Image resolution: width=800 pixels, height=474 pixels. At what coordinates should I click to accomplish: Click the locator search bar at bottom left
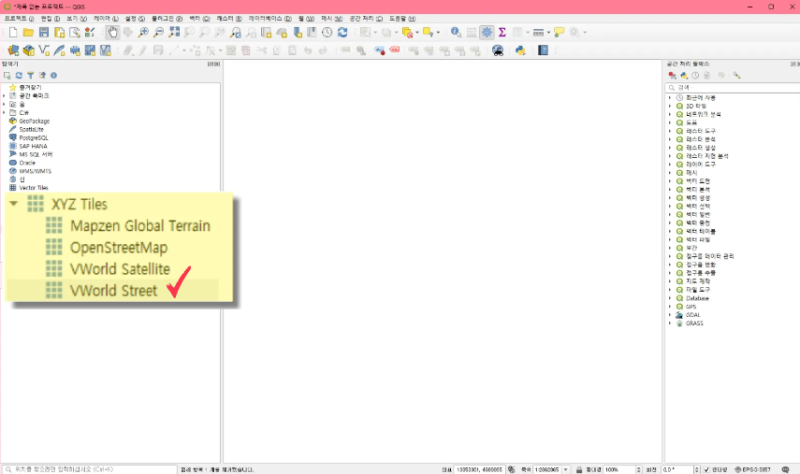90,469
